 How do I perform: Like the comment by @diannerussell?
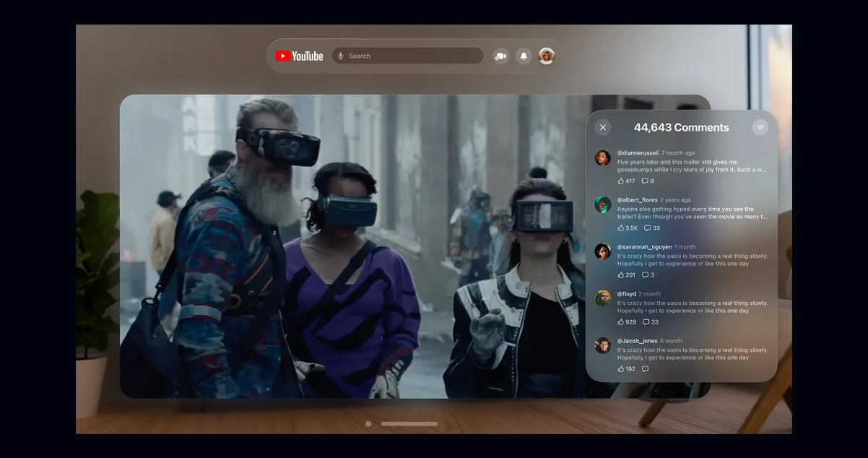(621, 181)
